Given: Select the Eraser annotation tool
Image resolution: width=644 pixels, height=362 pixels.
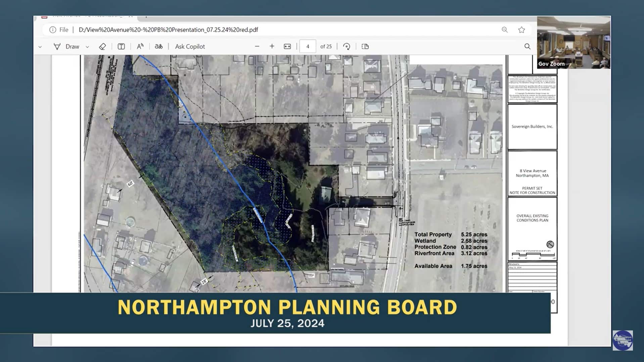Looking at the screenshot, I should [x=102, y=46].
